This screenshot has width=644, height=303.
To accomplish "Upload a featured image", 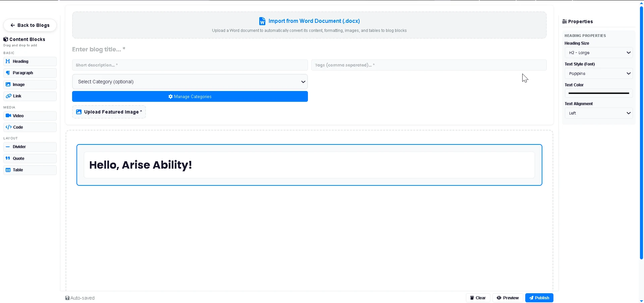I will (109, 112).
